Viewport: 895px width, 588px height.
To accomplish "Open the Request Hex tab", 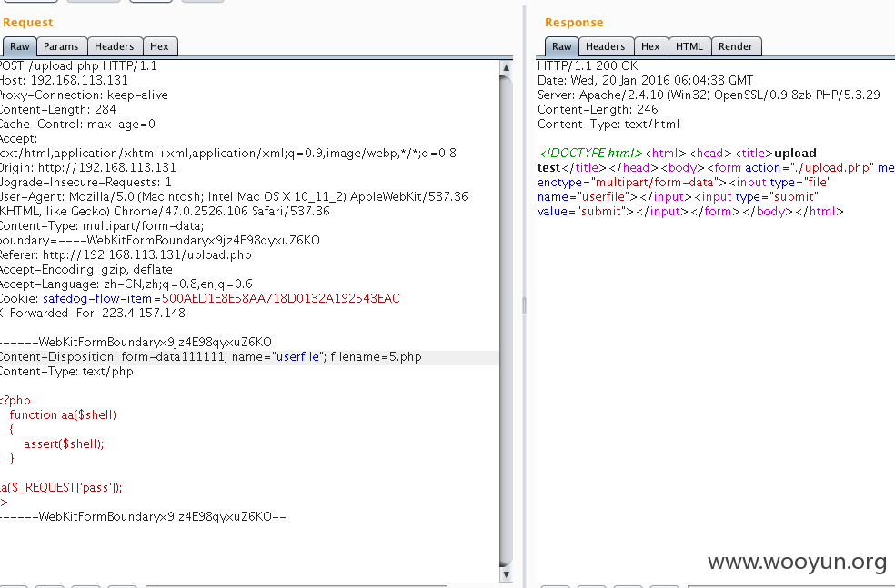I will coord(159,46).
